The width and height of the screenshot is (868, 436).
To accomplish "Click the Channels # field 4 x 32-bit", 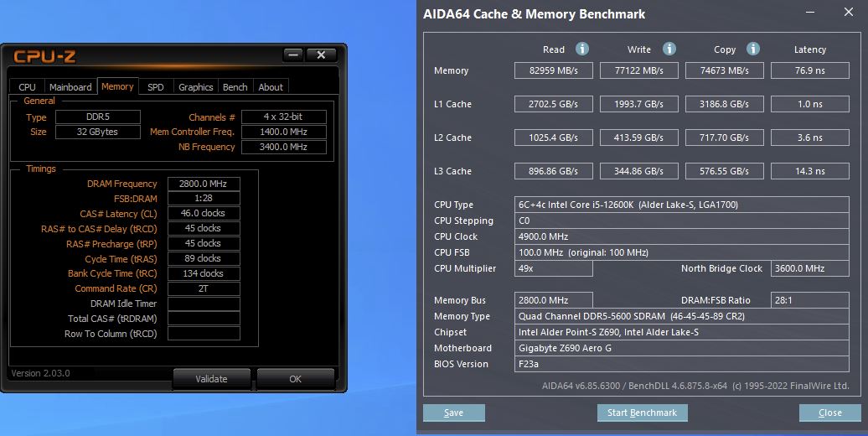I will (283, 117).
